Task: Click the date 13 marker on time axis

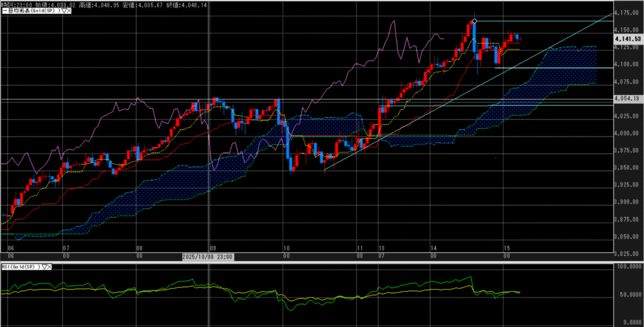Action: point(381,248)
